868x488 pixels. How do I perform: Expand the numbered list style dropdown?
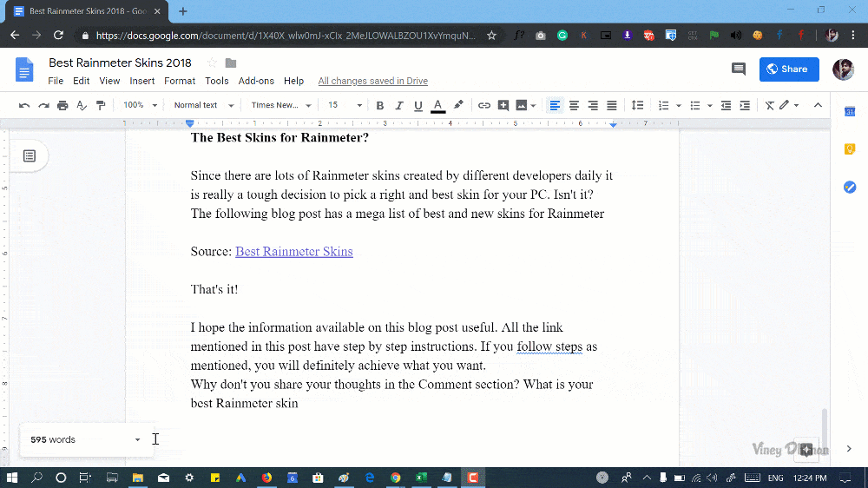(678, 105)
